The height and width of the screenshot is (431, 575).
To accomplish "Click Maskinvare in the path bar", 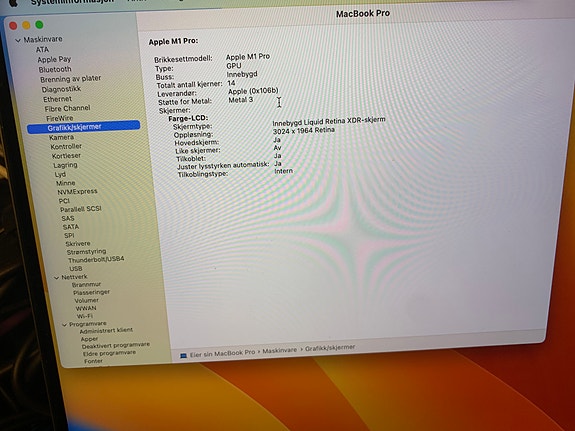I will click(279, 351).
